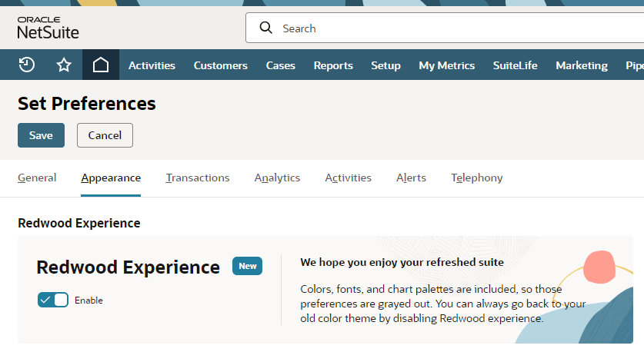The height and width of the screenshot is (352, 644).
Task: Click the New badge beside Redwood Experience
Action: (x=247, y=266)
